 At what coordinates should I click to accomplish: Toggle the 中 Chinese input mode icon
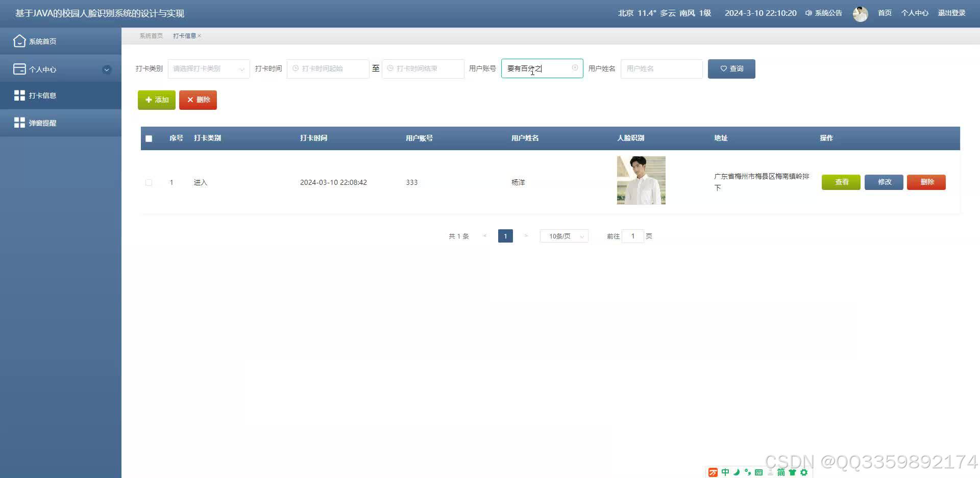[725, 472]
